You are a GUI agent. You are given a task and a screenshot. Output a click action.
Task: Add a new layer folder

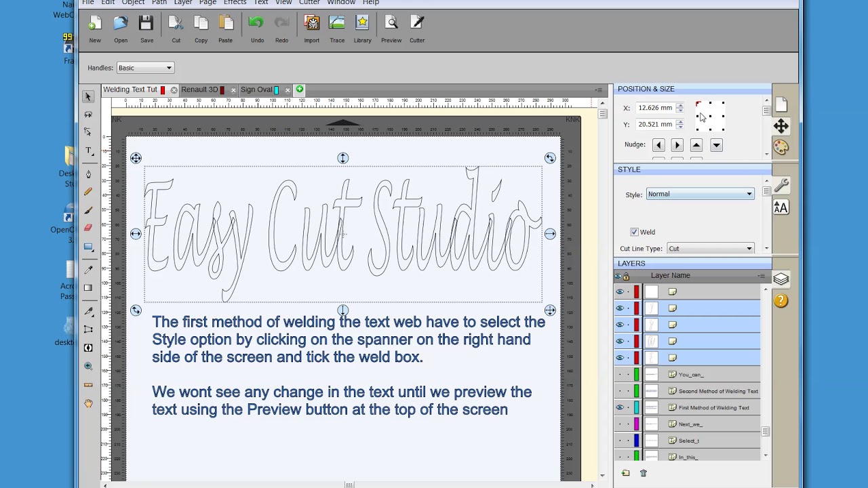(x=625, y=473)
